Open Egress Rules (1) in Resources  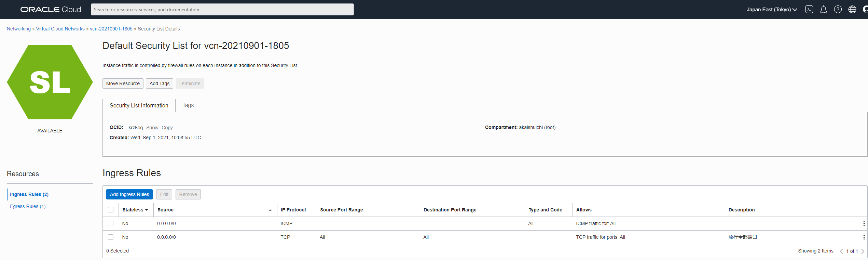tap(28, 206)
